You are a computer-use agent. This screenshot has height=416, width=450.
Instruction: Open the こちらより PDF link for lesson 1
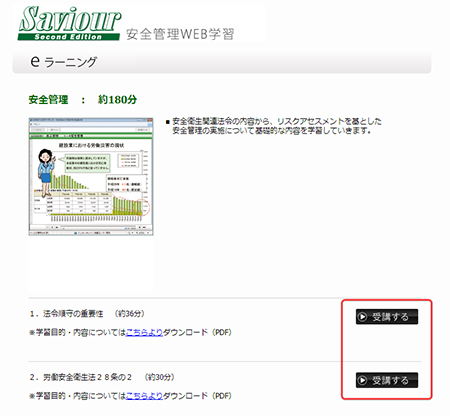click(144, 332)
